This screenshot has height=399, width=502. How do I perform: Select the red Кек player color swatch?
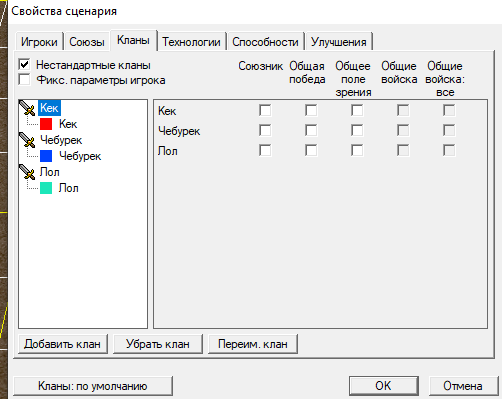point(46,124)
